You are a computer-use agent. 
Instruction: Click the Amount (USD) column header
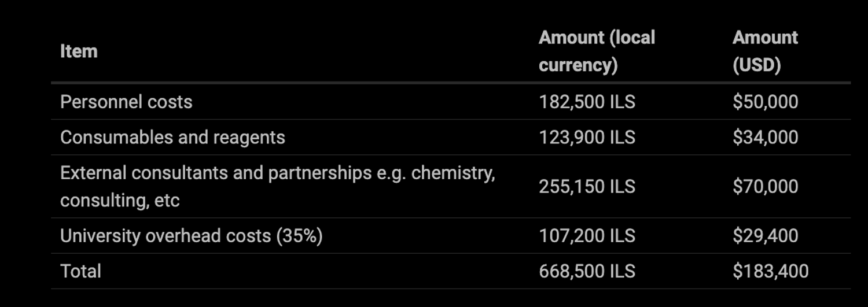[765, 51]
